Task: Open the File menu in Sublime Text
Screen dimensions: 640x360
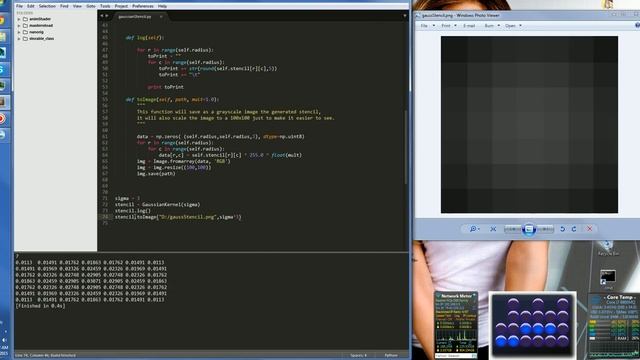Action: (x=19, y=6)
